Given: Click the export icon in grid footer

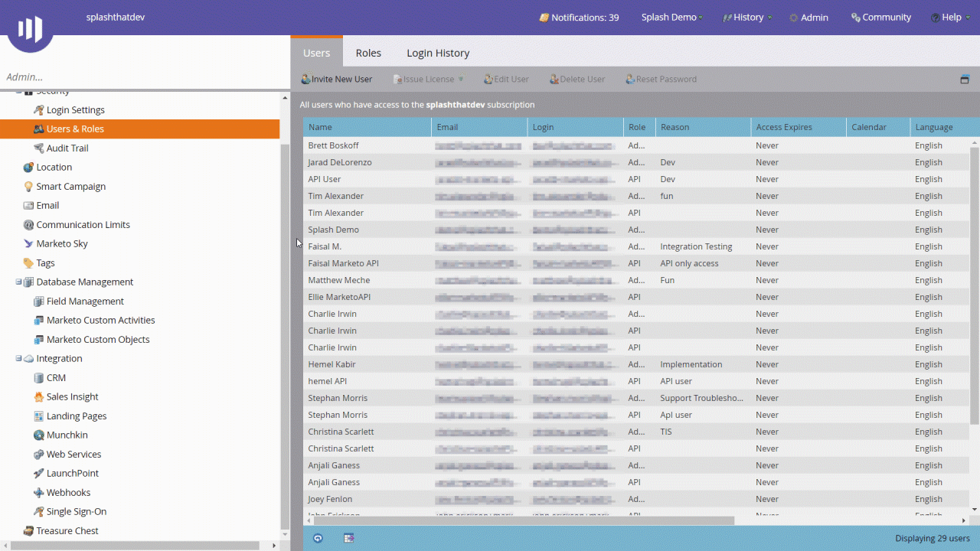Looking at the screenshot, I should [348, 538].
